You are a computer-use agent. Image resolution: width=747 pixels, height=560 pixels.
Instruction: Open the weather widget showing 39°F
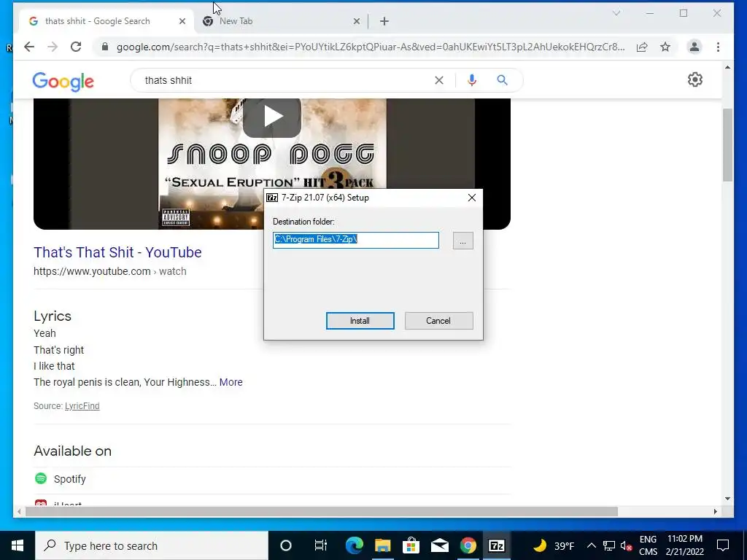pyautogui.click(x=553, y=545)
